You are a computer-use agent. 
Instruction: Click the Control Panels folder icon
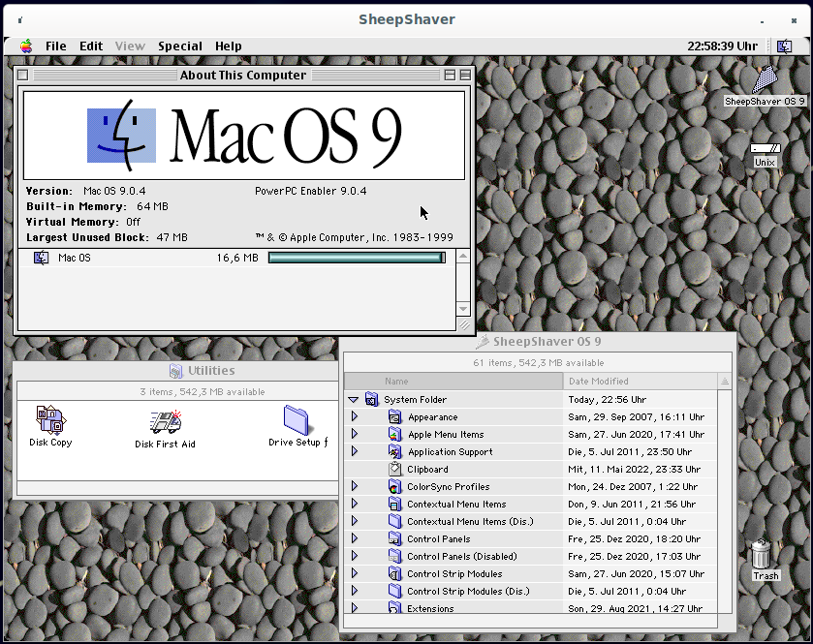pos(395,538)
